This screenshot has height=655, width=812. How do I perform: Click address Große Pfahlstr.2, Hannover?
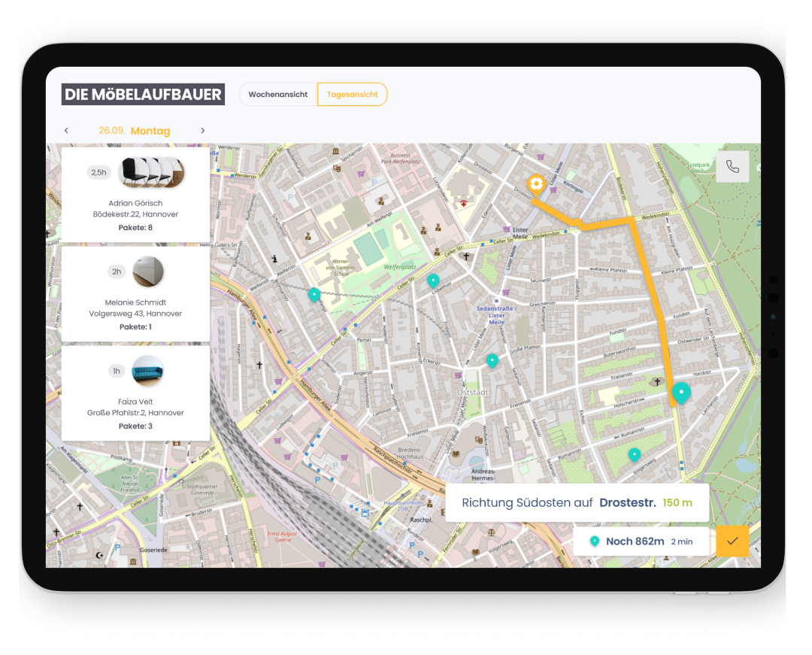(x=135, y=413)
